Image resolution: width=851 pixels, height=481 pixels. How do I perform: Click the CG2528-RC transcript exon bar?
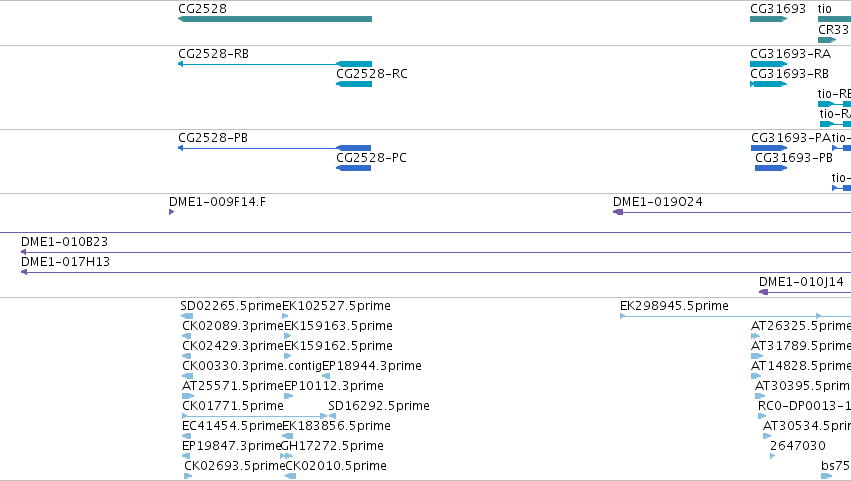click(354, 84)
